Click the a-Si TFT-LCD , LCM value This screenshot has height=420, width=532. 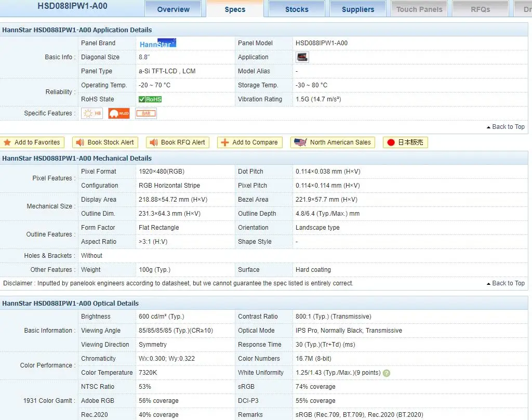[x=167, y=71]
